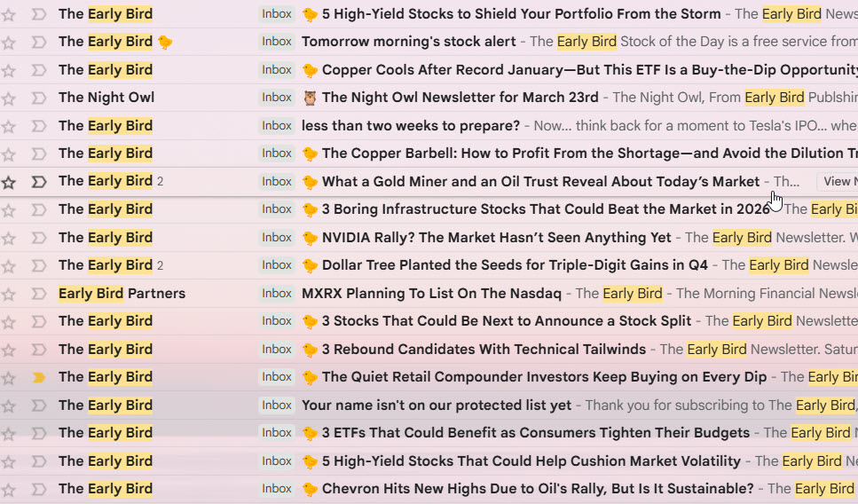The image size is (858, 504).
Task: Star the 'less than two weeks to prepare?' email
Action: coord(9,126)
